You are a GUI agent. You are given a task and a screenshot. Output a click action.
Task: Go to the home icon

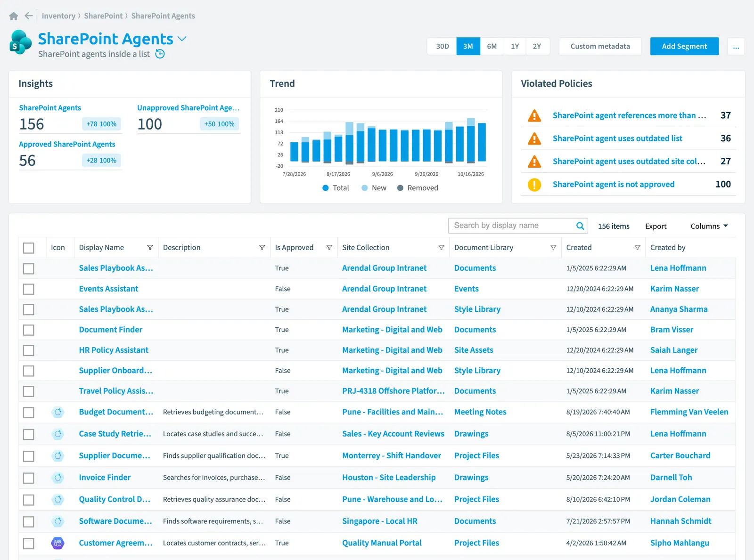(x=14, y=16)
